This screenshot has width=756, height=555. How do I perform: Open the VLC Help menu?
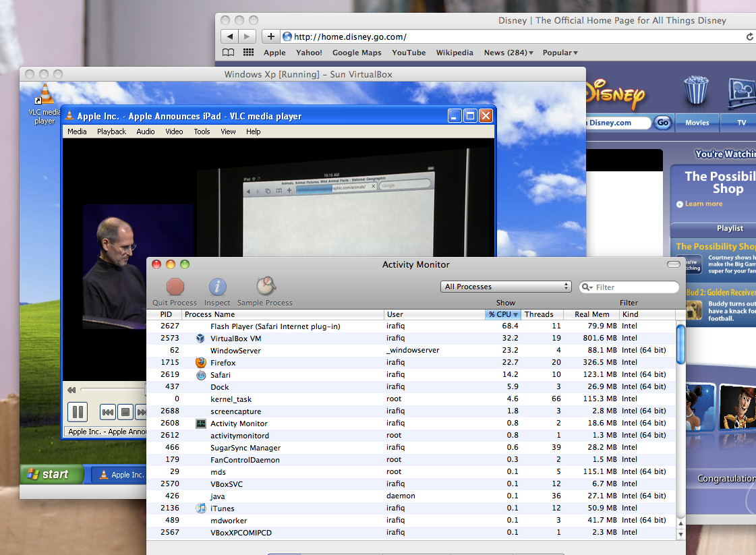[253, 132]
